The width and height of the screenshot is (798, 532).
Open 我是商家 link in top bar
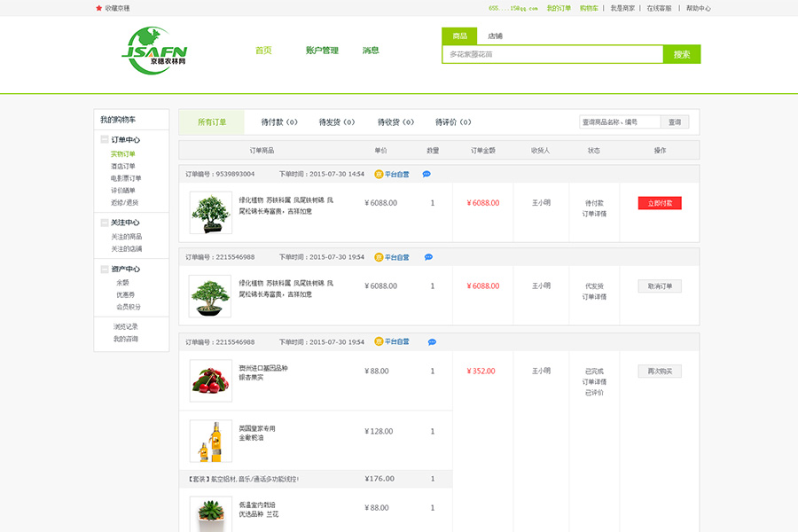pyautogui.click(x=622, y=8)
